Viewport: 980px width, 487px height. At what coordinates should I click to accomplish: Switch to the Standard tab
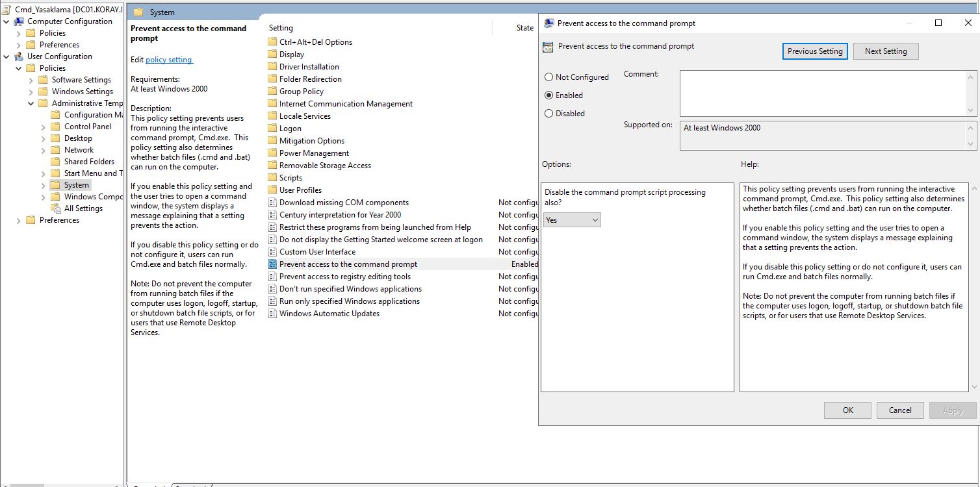click(x=192, y=485)
